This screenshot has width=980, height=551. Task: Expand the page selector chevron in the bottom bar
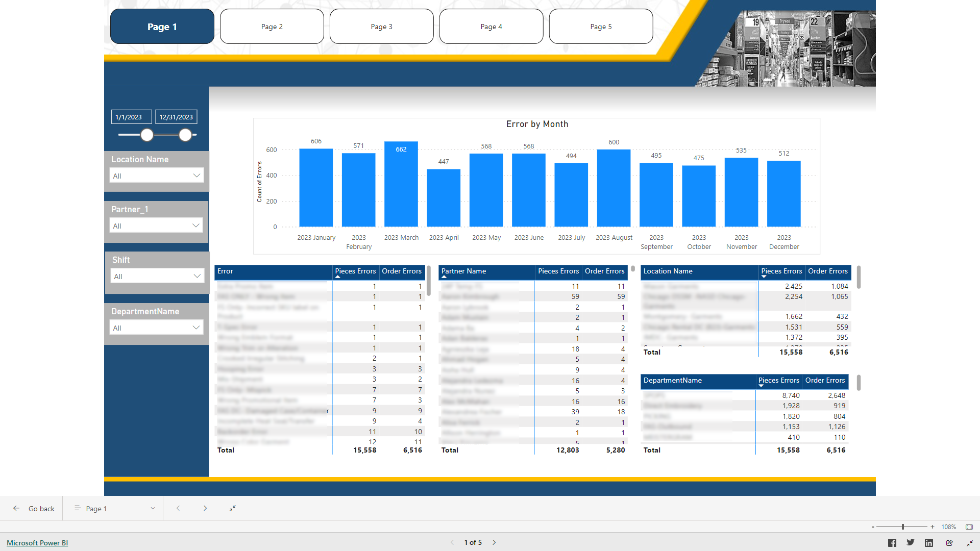152,508
